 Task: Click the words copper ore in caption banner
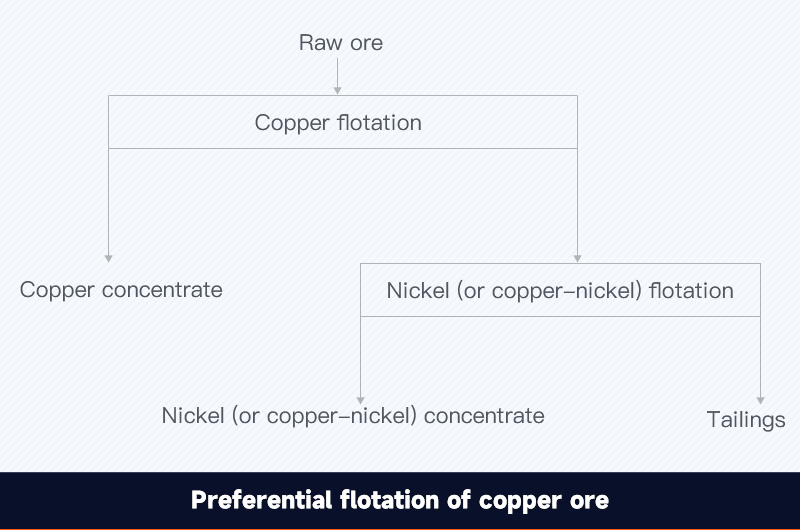coord(544,501)
